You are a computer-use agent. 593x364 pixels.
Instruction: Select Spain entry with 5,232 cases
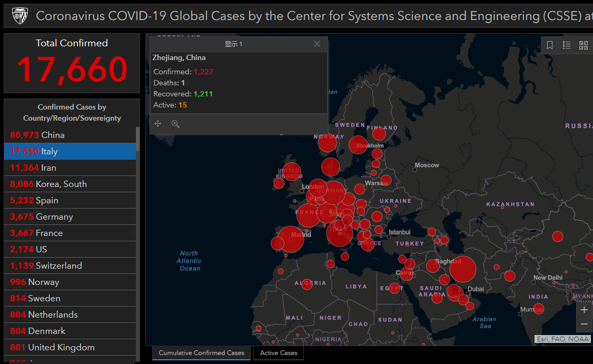pos(70,200)
